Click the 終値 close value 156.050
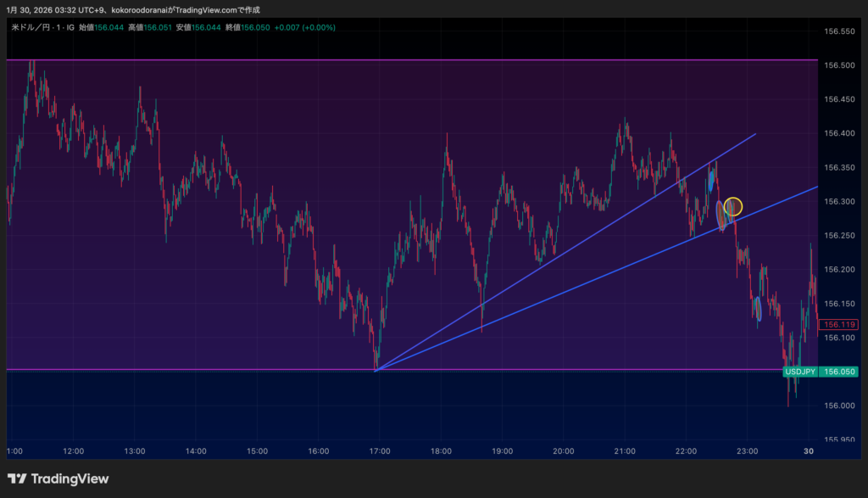Screen dimensions: 868x498 coord(254,27)
